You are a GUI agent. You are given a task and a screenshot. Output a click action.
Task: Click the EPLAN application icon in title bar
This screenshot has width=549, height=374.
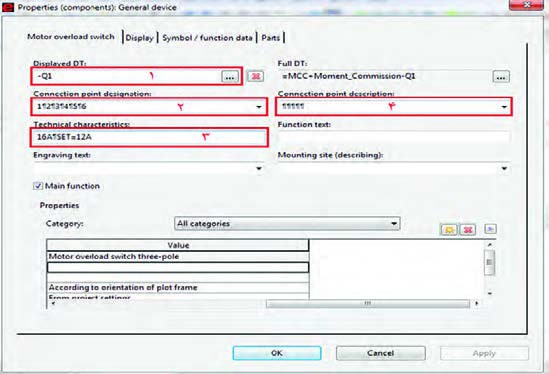click(7, 6)
